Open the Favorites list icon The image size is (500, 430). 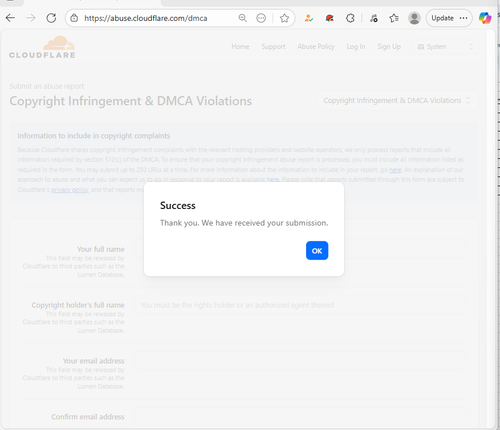click(x=394, y=18)
